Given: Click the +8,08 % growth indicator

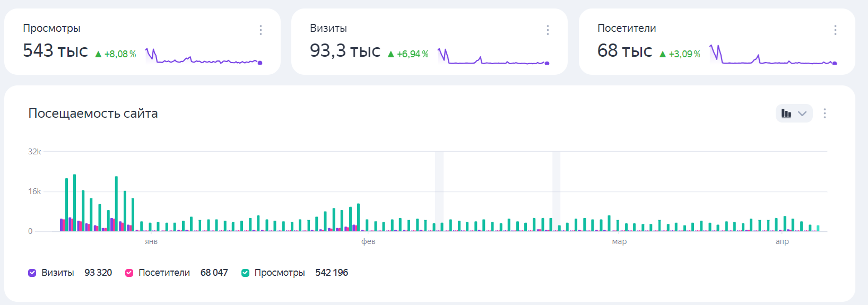Looking at the screenshot, I should pyautogui.click(x=115, y=54).
